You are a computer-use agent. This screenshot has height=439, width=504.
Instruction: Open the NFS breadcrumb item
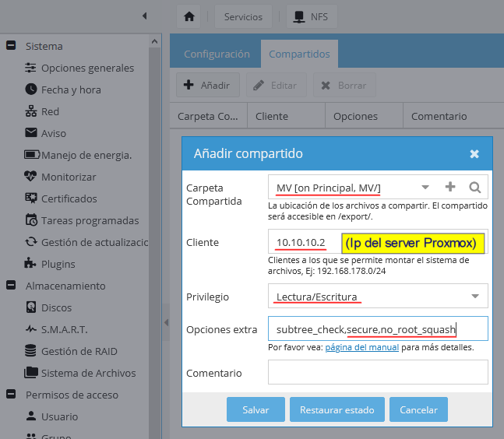(312, 16)
